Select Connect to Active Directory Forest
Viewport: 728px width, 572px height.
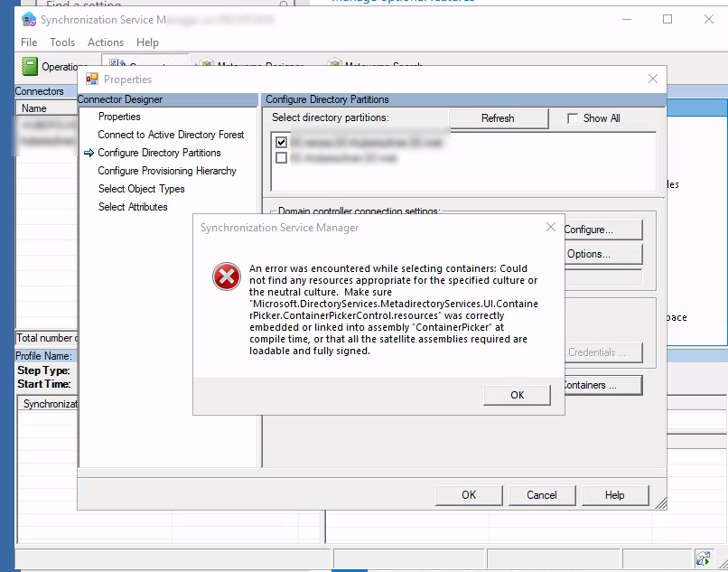tap(171, 135)
